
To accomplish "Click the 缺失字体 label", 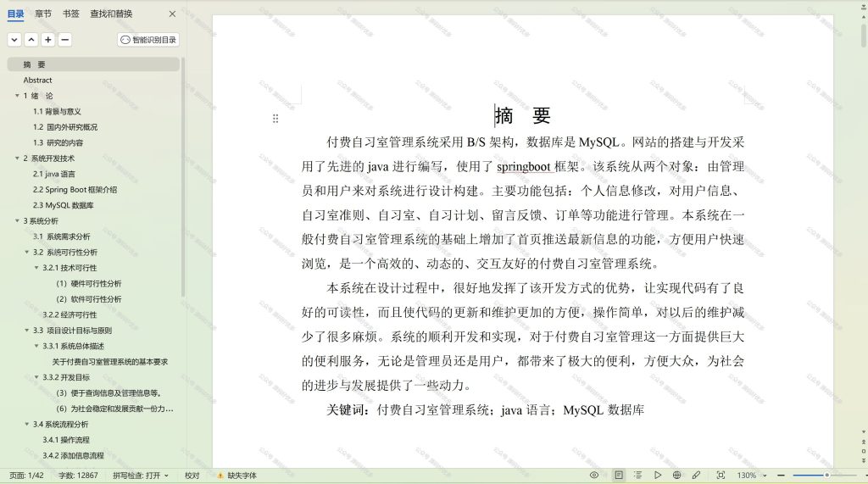I will pyautogui.click(x=242, y=476).
